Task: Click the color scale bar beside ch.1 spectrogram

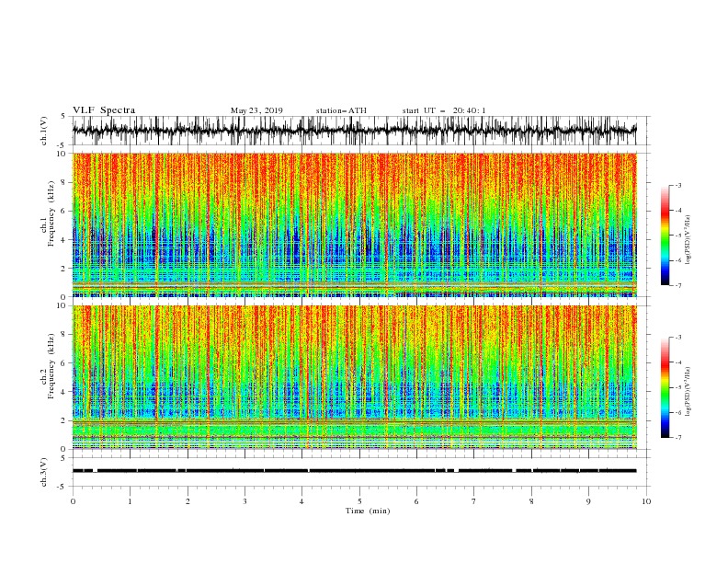Action: click(665, 235)
